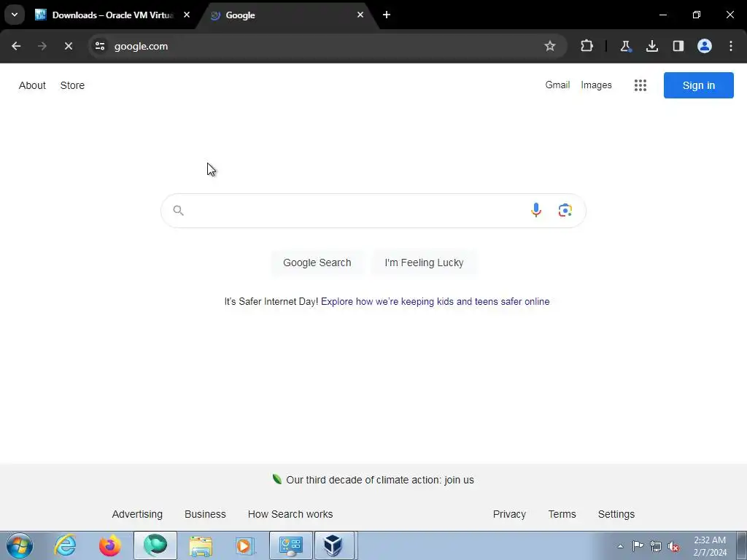Open the Chrome profile avatar
The image size is (747, 560).
tap(704, 46)
